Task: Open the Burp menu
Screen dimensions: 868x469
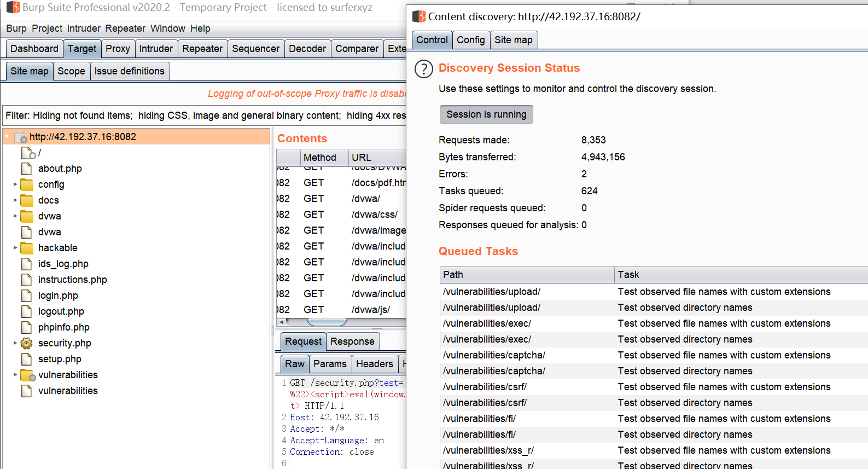Action: pyautogui.click(x=16, y=28)
